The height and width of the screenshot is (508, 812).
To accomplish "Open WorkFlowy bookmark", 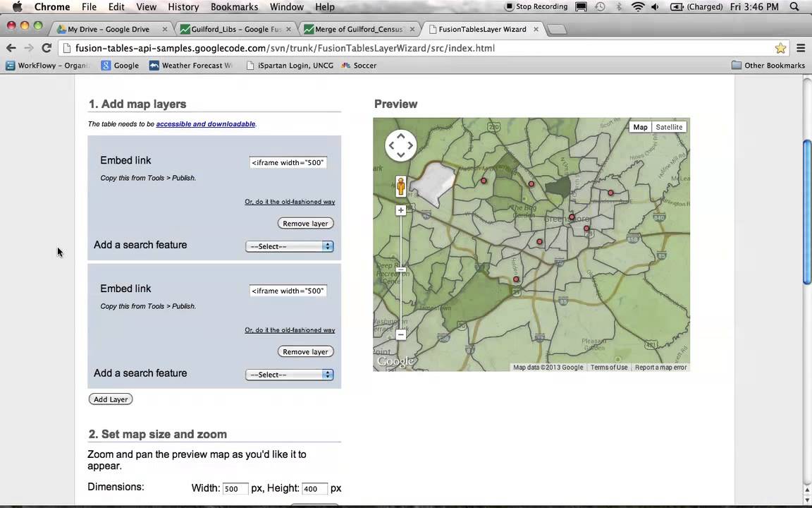I will pyautogui.click(x=47, y=66).
